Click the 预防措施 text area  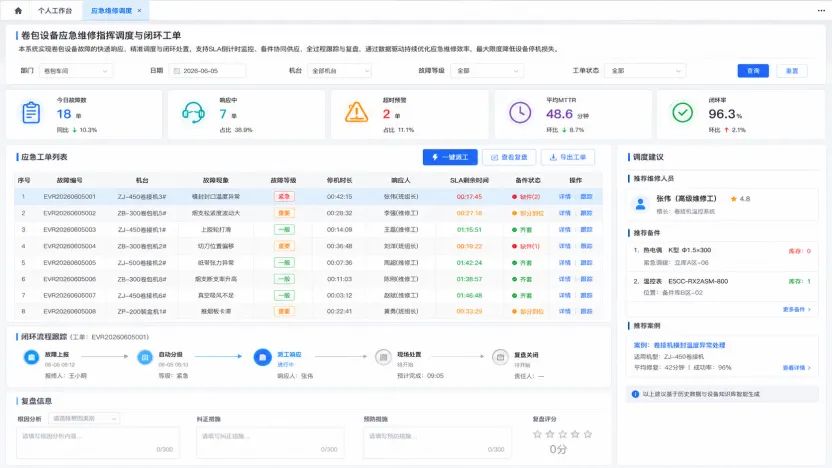point(437,443)
